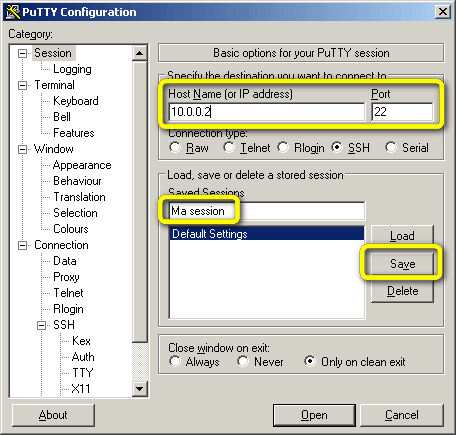
Task: Select Default Settings in saved sessions list
Action: pos(267,234)
